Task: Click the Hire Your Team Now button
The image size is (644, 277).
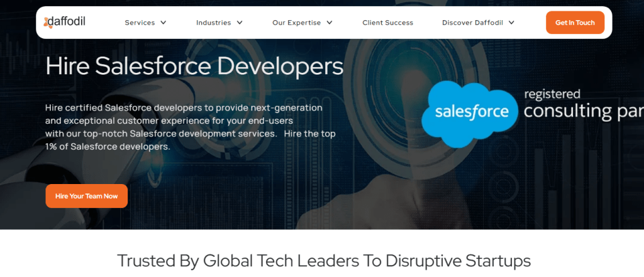Action: click(x=87, y=196)
